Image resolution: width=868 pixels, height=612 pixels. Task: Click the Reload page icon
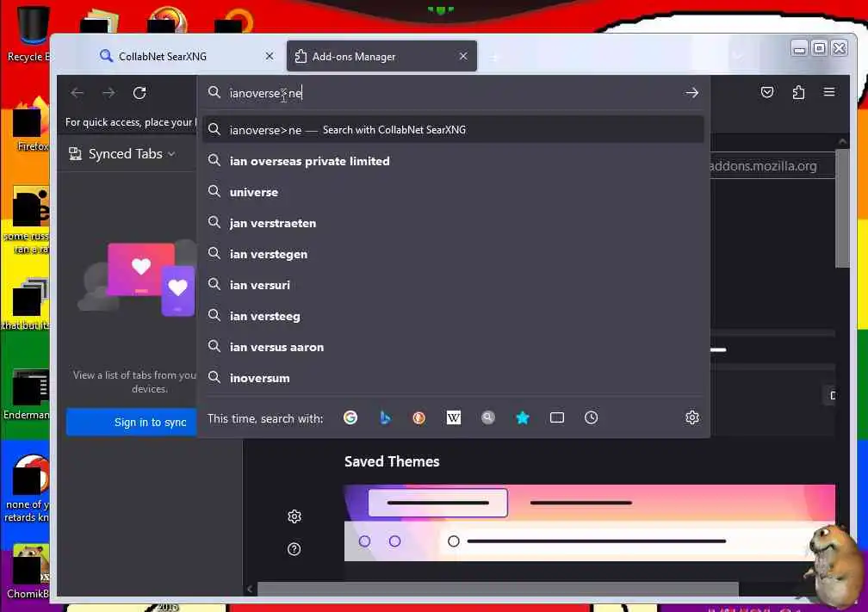139,93
